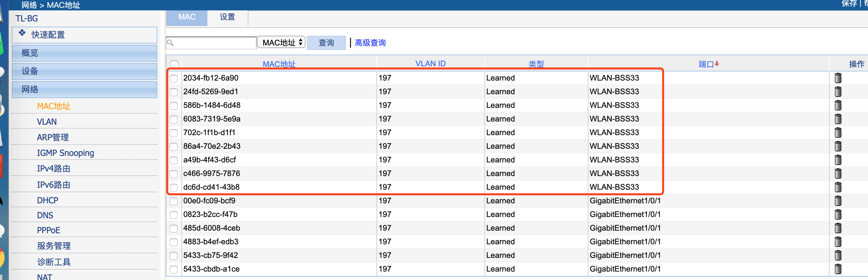The image size is (868, 280).
Task: Check the box for 86a4-70e2-2b43
Action: click(174, 146)
